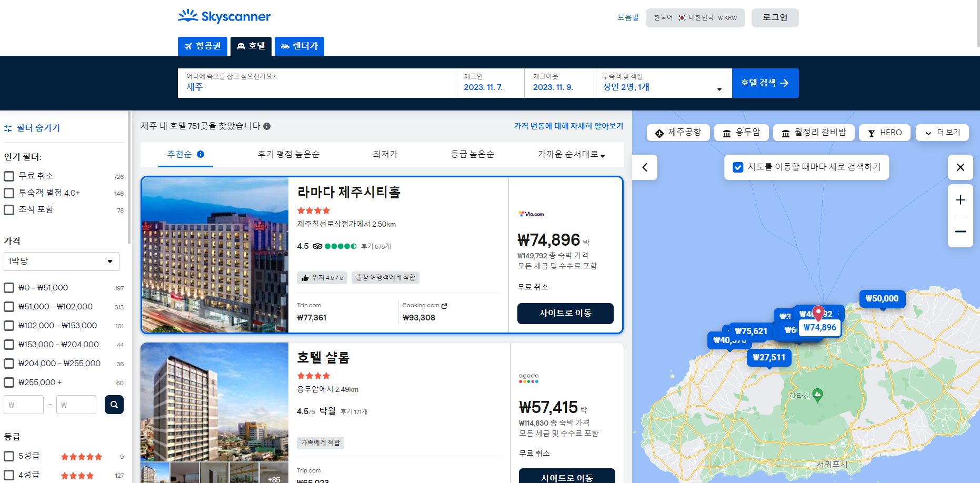Screen dimensions: 980x483
Task: Filter map by HERO chip
Action: [885, 133]
